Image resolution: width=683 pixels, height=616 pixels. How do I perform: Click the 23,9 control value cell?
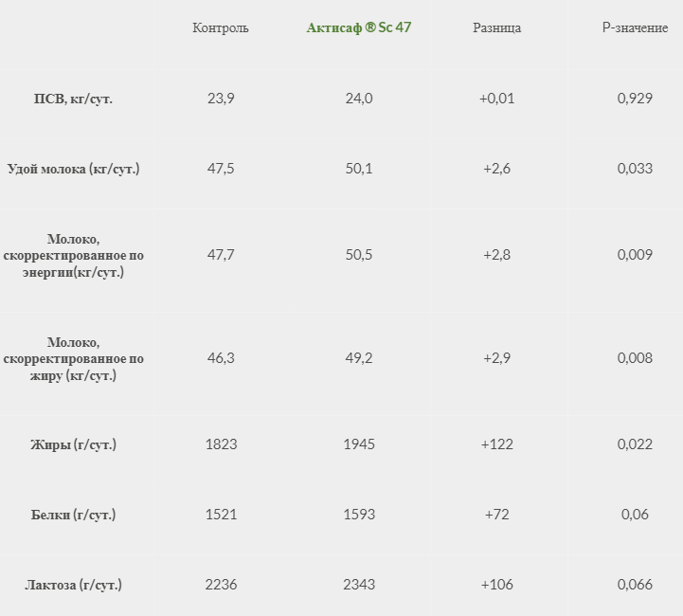coord(221,99)
